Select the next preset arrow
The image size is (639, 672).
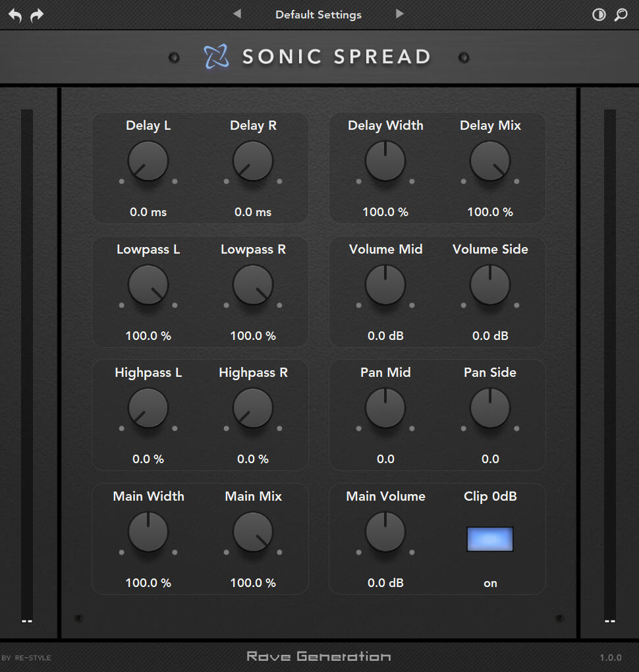click(400, 14)
